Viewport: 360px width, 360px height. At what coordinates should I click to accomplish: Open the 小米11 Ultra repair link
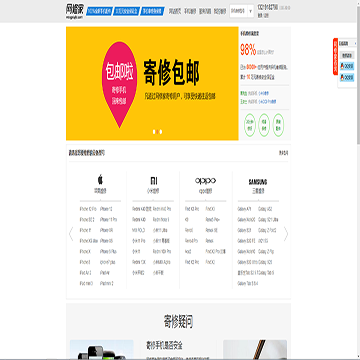[x=160, y=230]
